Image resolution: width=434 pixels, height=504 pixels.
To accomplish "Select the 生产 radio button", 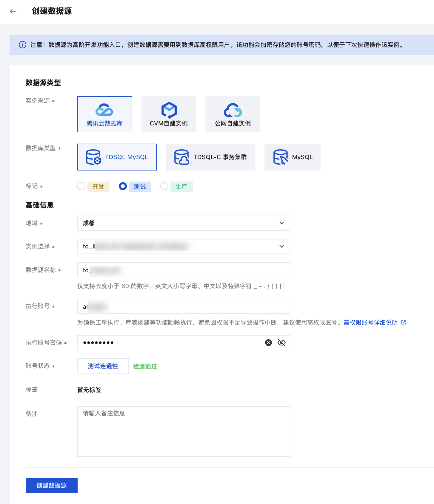I will (164, 186).
